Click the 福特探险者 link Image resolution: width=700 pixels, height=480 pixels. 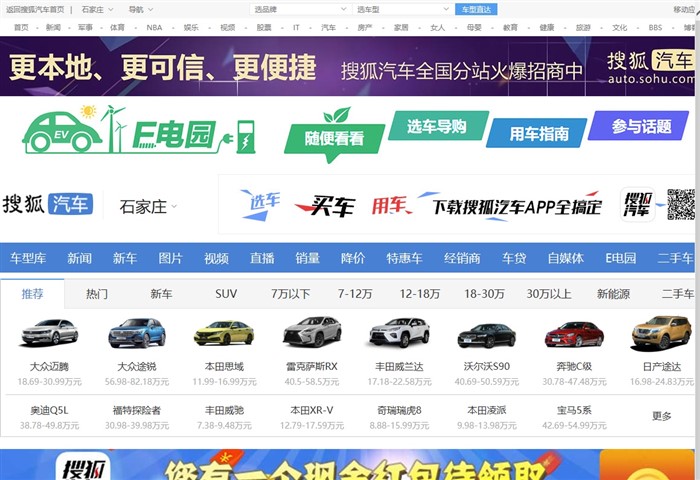[x=137, y=410]
